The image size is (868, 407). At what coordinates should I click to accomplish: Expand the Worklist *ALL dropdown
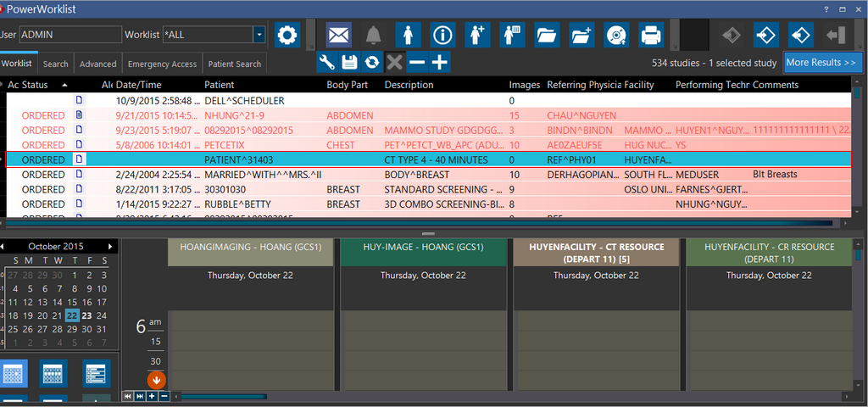[x=259, y=35]
